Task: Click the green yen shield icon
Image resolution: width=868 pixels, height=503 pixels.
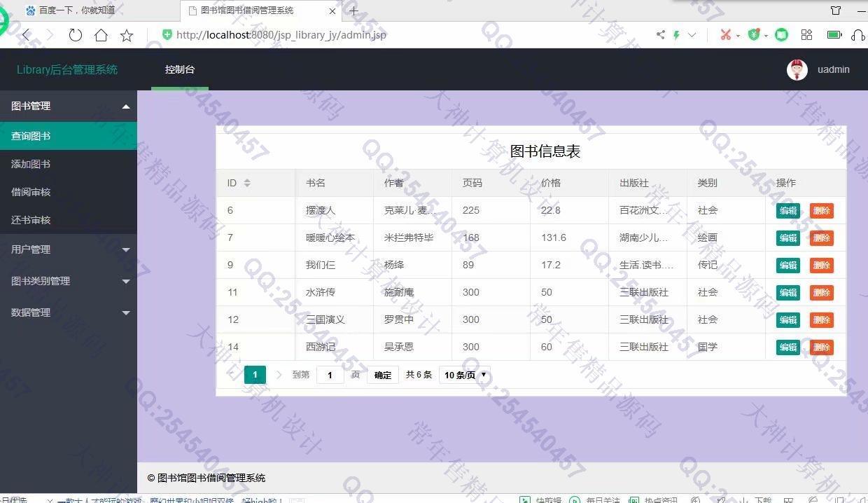Action: pyautogui.click(x=754, y=34)
